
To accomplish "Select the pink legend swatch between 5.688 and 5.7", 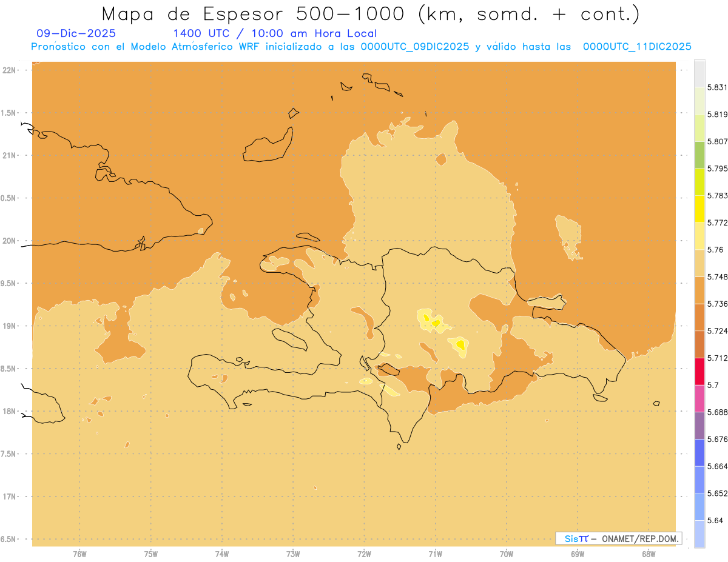I will click(x=699, y=398).
